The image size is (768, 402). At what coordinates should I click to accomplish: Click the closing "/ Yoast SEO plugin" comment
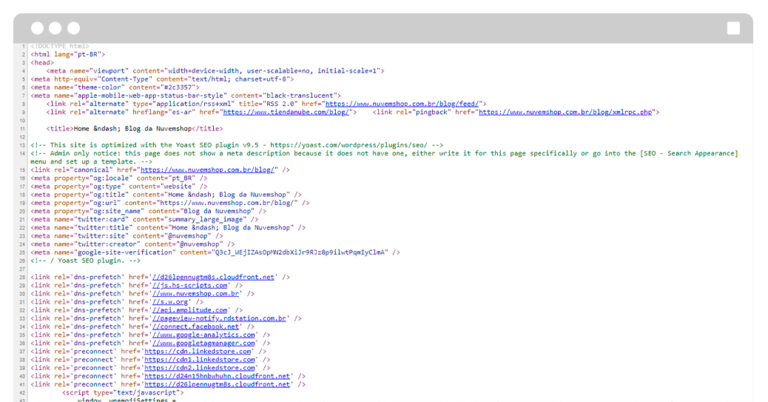click(85, 261)
